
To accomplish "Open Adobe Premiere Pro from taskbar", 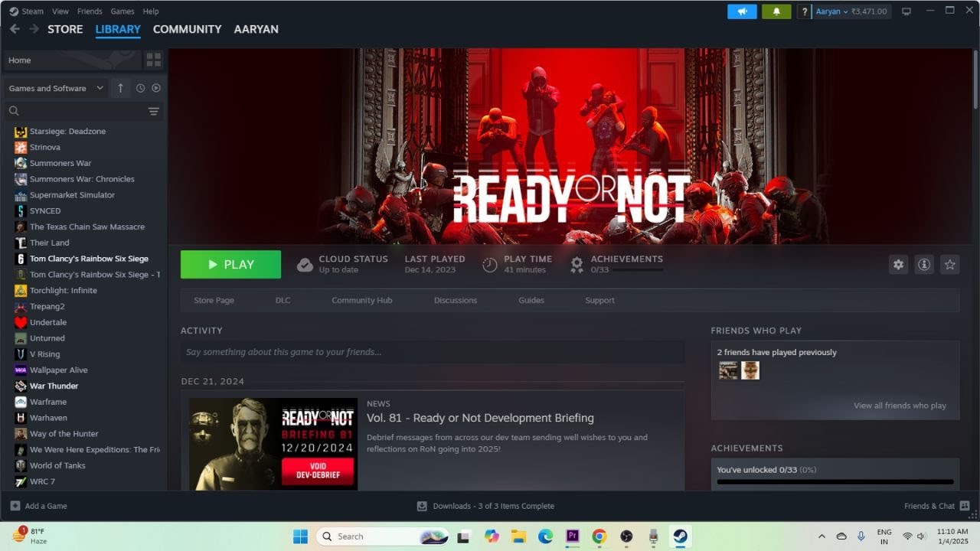I will point(572,536).
